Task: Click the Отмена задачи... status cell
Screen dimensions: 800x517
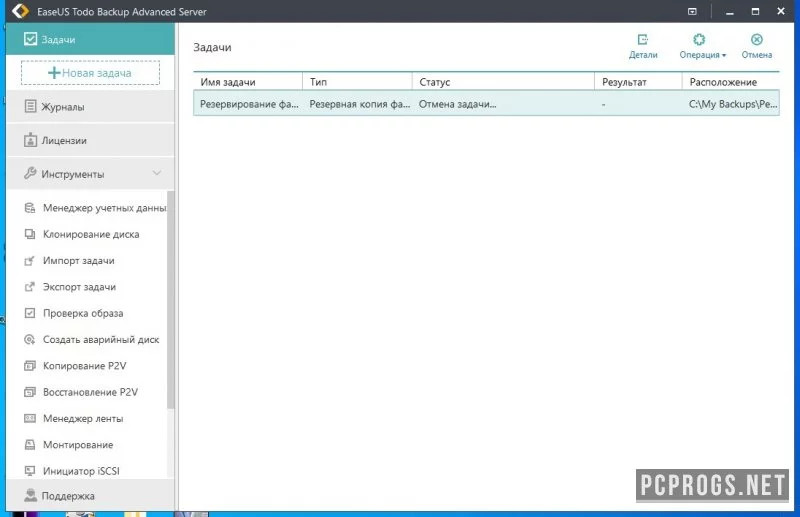Action: (458, 104)
